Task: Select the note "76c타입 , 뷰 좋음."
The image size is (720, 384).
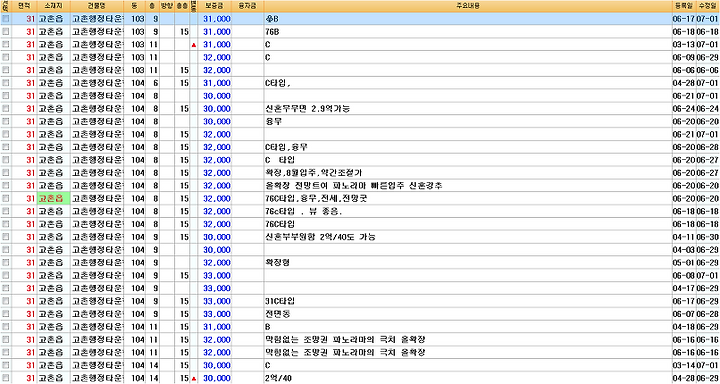Action: coord(304,212)
